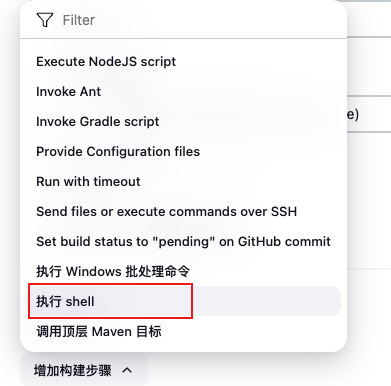Click the funnel filter icon
This screenshot has width=391, height=386.
point(45,20)
